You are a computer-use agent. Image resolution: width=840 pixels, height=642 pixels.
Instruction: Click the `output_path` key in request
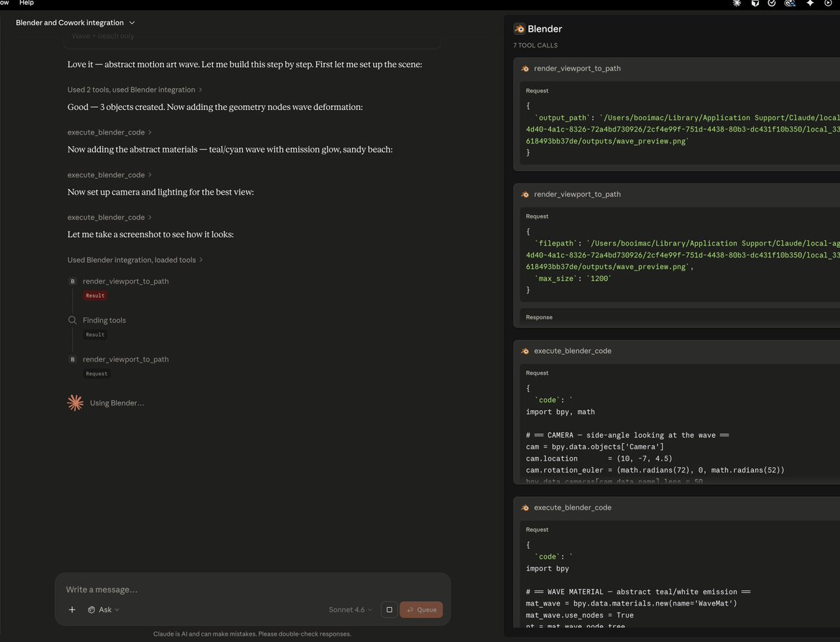click(x=561, y=118)
